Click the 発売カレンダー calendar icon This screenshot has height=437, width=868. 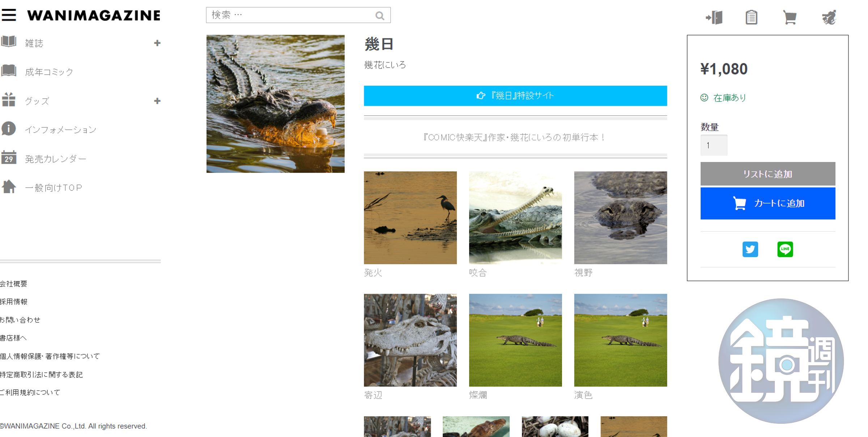(9, 157)
